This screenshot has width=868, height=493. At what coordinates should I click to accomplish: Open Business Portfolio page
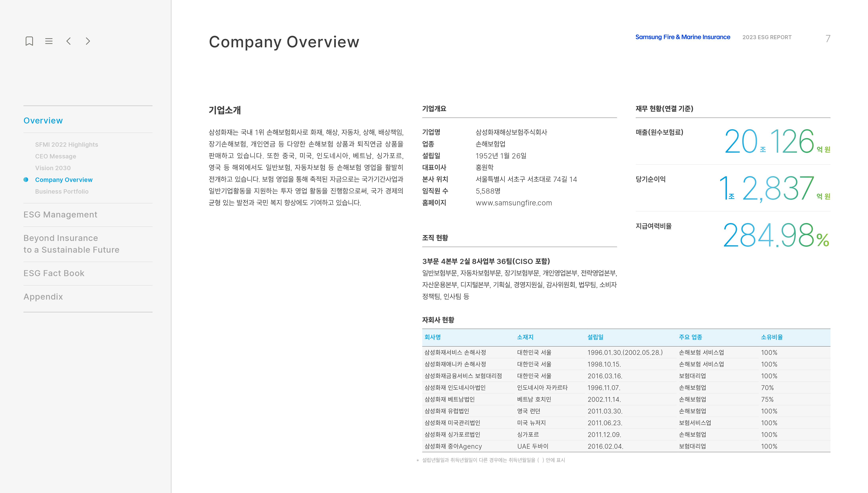coord(62,191)
